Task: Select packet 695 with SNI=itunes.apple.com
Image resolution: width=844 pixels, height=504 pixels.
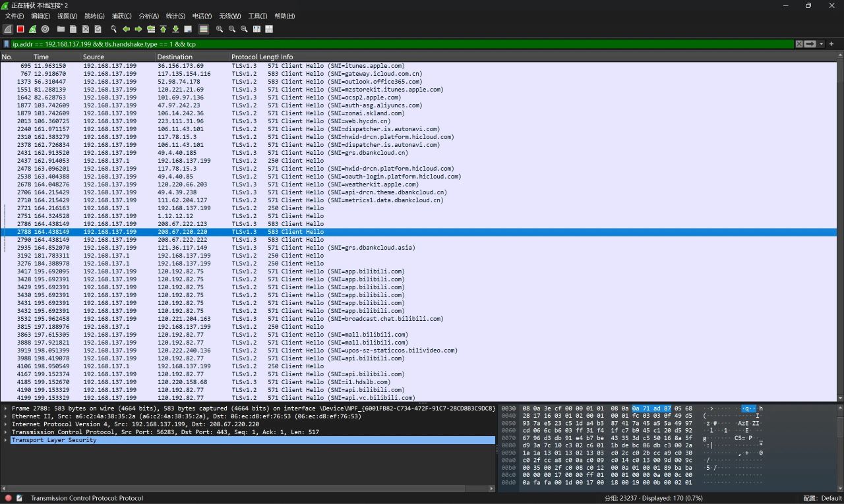Action: pyautogui.click(x=418, y=66)
